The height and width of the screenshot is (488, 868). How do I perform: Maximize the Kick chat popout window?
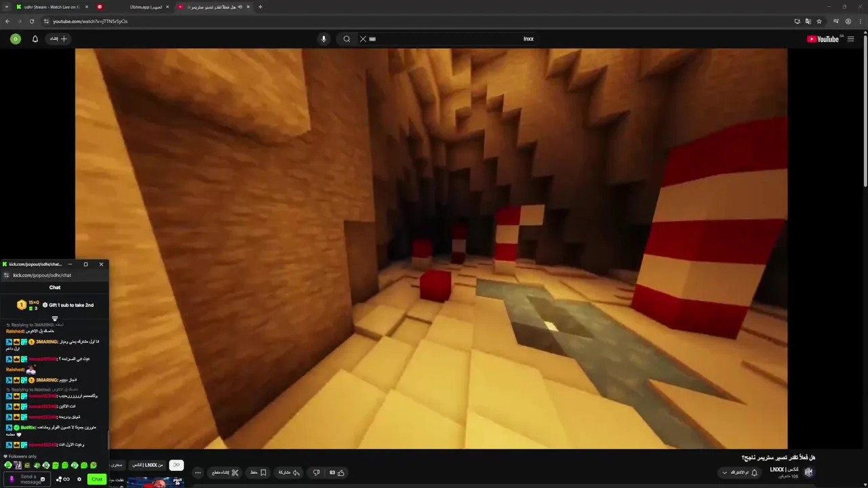(85, 264)
